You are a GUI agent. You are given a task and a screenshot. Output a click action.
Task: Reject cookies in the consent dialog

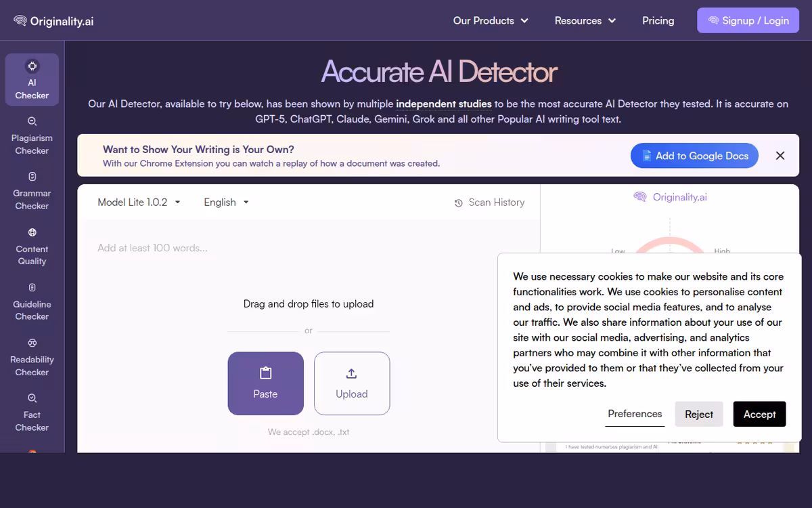699,414
